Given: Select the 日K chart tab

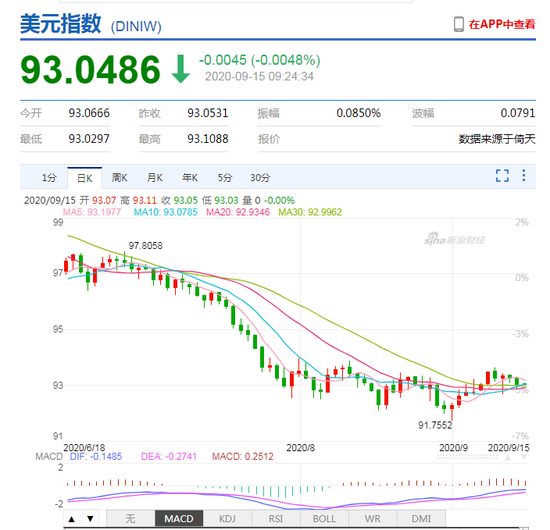Looking at the screenshot, I should tap(85, 178).
